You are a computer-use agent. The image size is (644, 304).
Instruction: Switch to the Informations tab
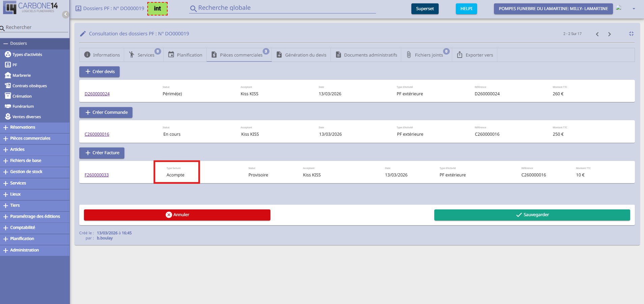tap(102, 55)
